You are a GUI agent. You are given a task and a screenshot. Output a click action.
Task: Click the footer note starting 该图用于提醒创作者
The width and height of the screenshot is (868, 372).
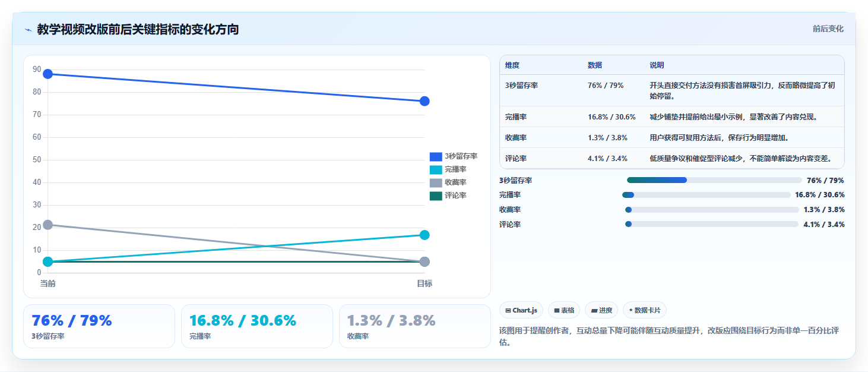click(669, 336)
